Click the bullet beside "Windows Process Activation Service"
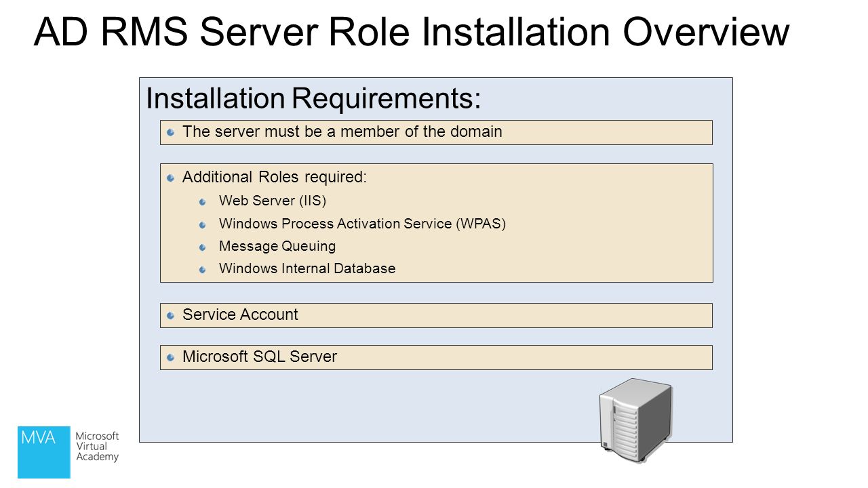The image size is (868, 488). click(203, 224)
